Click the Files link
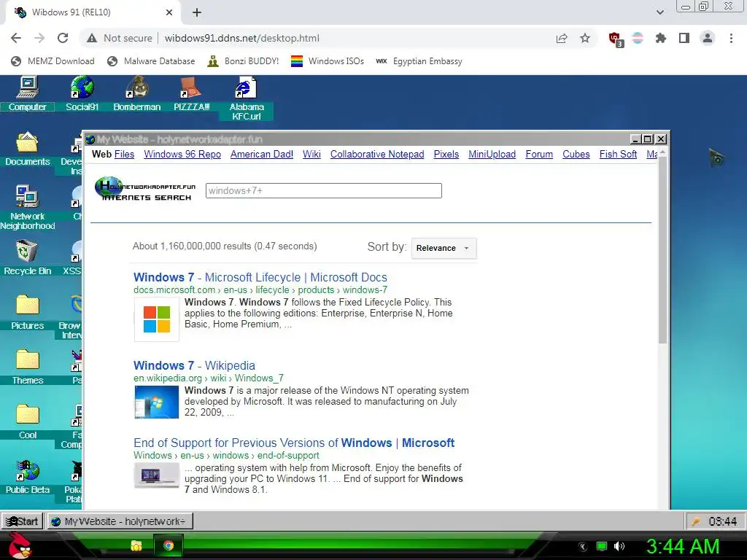The image size is (747, 560). (124, 155)
